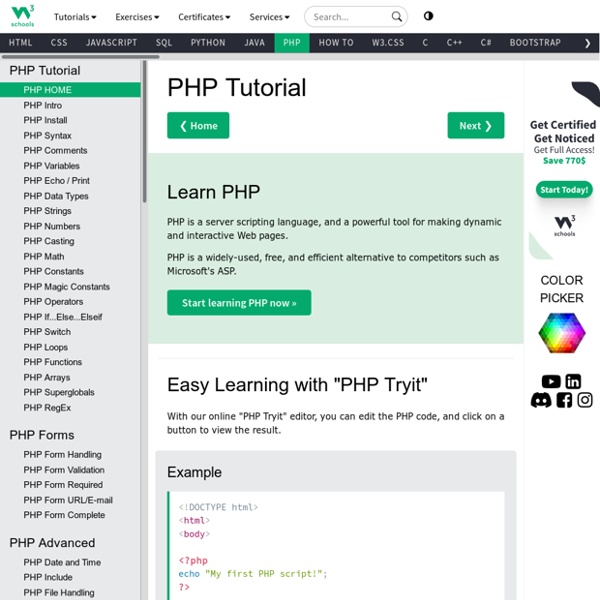
Task: Select the HOW TO tab
Action: click(336, 43)
